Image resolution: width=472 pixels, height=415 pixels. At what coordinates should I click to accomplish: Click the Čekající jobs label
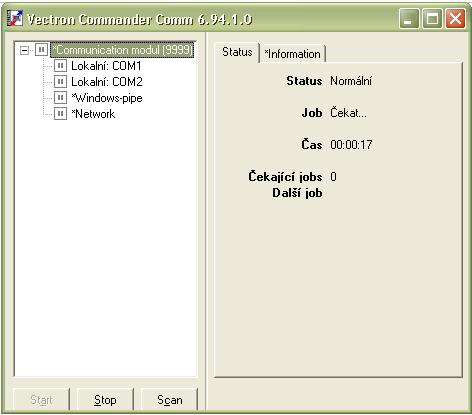pyautogui.click(x=285, y=177)
